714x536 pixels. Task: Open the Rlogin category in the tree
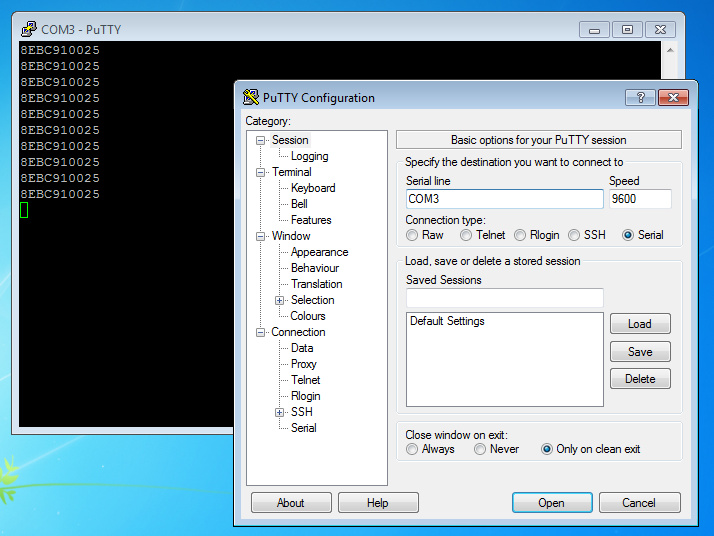pos(306,396)
